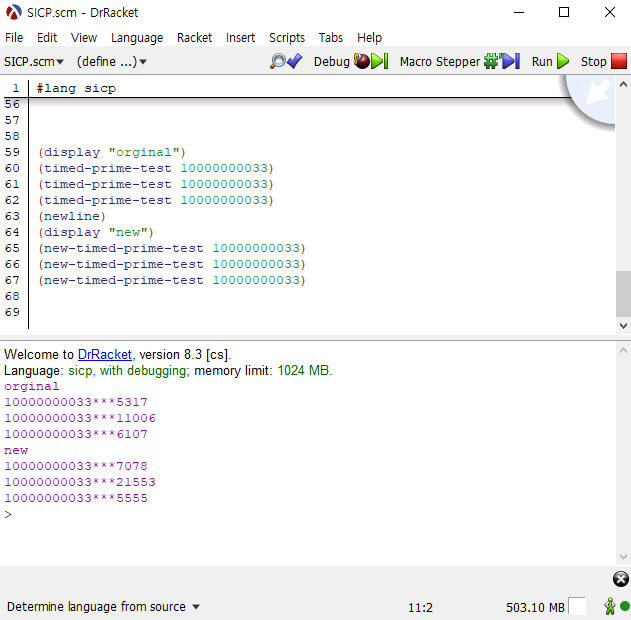631x620 pixels.
Task: Run the program with green arrow
Action: (550, 61)
